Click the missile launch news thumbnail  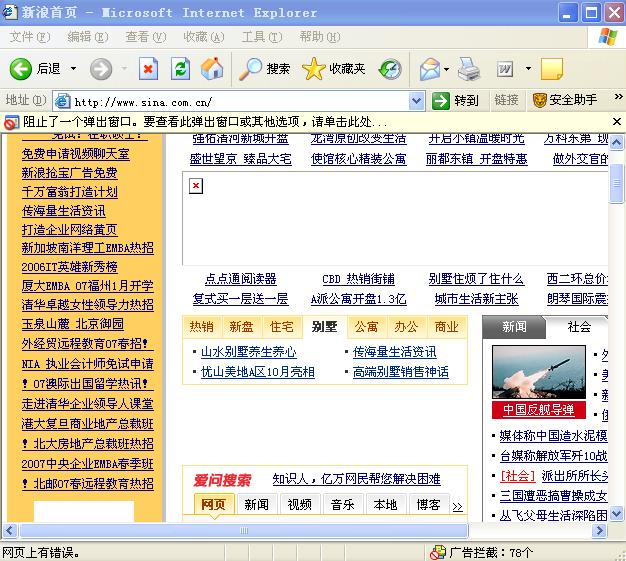pyautogui.click(x=539, y=372)
